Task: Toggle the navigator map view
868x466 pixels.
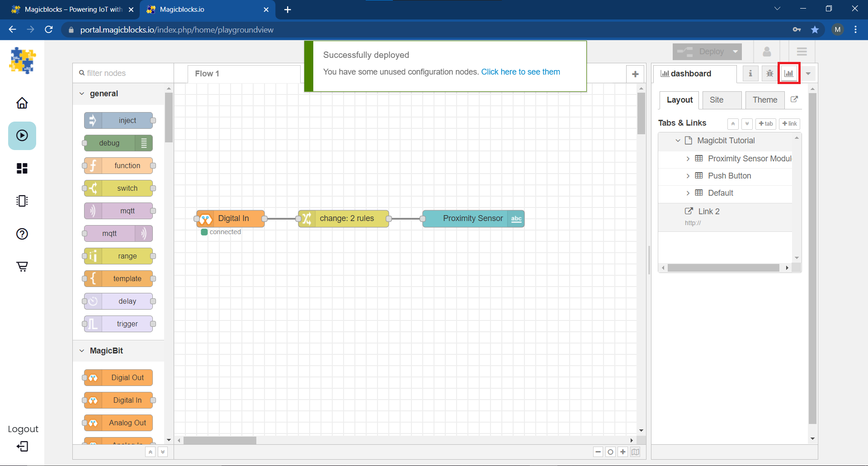Action: (635, 452)
